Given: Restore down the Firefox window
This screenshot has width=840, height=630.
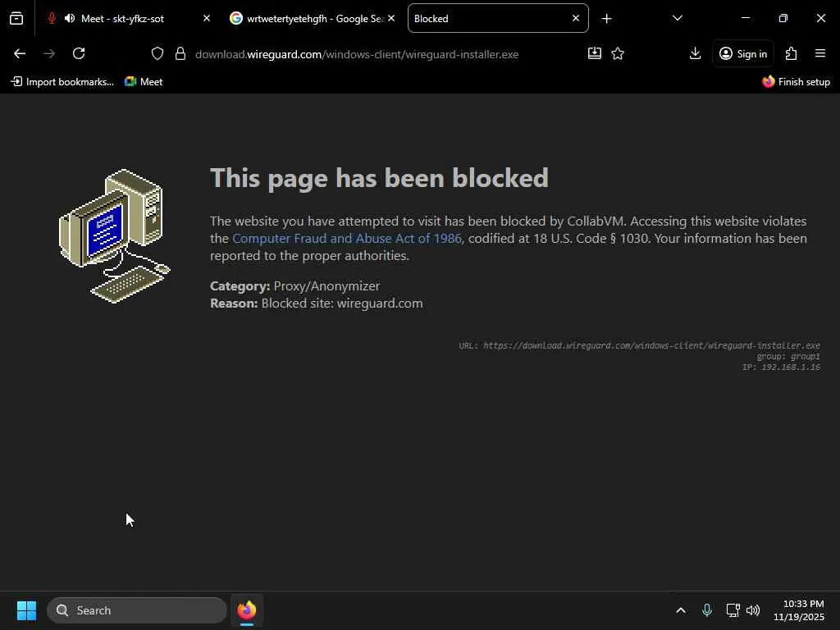Looking at the screenshot, I should pos(783,18).
